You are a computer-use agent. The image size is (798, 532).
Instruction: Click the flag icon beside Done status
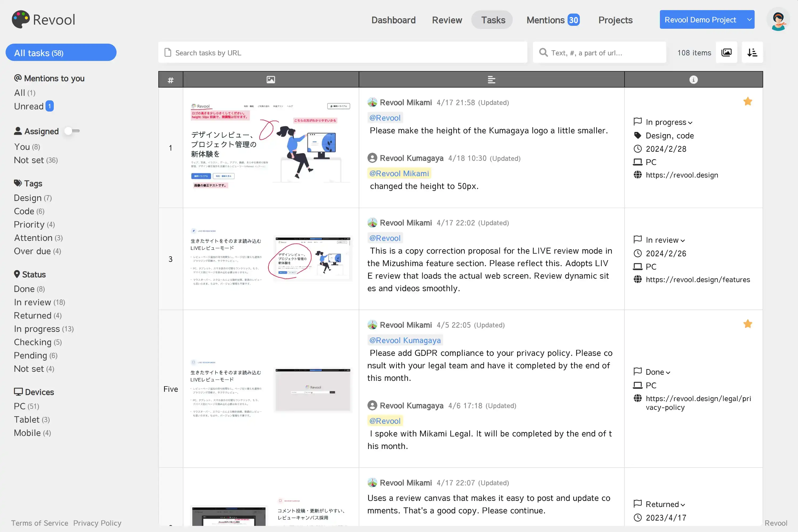coord(638,372)
